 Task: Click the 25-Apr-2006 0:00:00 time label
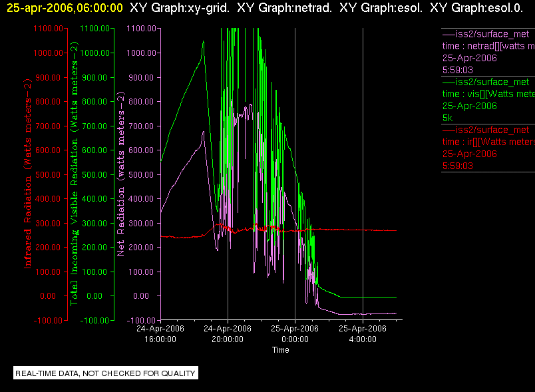[295, 334]
